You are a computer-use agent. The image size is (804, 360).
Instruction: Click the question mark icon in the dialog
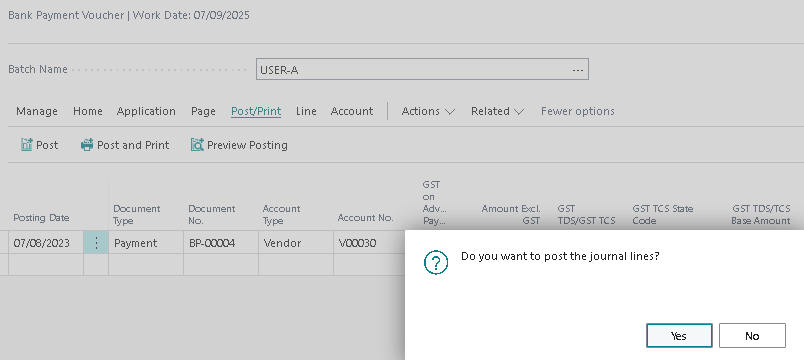pyautogui.click(x=436, y=263)
